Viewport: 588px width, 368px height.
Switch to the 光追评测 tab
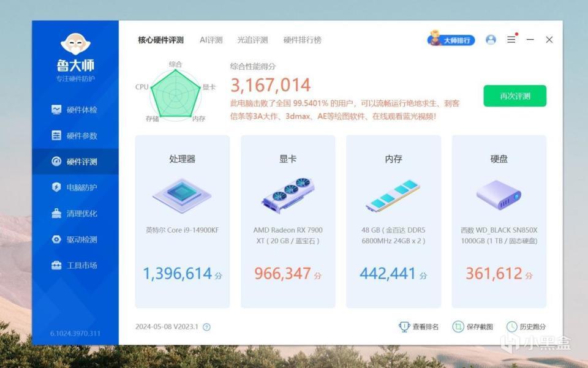tap(252, 40)
